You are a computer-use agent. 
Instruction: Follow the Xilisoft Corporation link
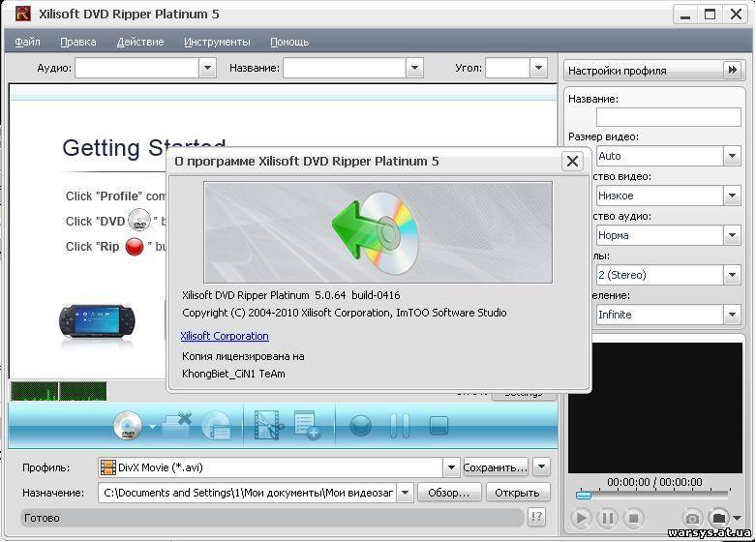tap(225, 336)
